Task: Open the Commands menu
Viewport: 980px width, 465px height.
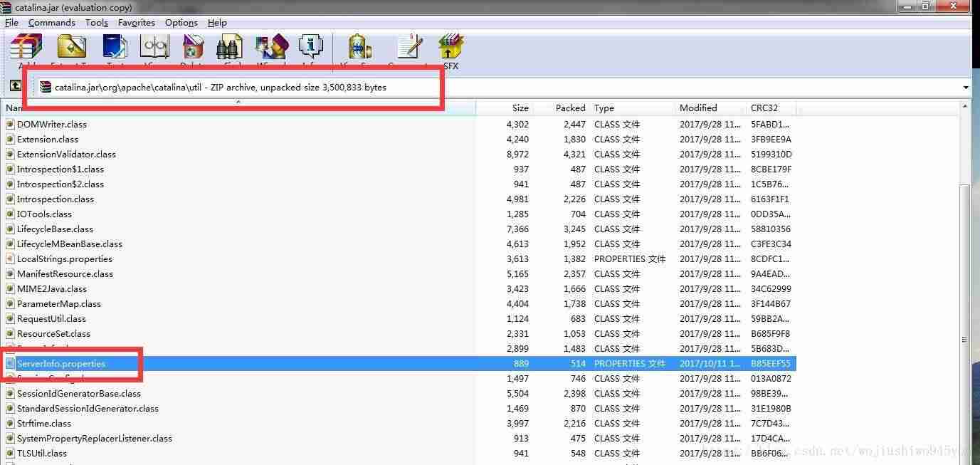Action: tap(52, 22)
